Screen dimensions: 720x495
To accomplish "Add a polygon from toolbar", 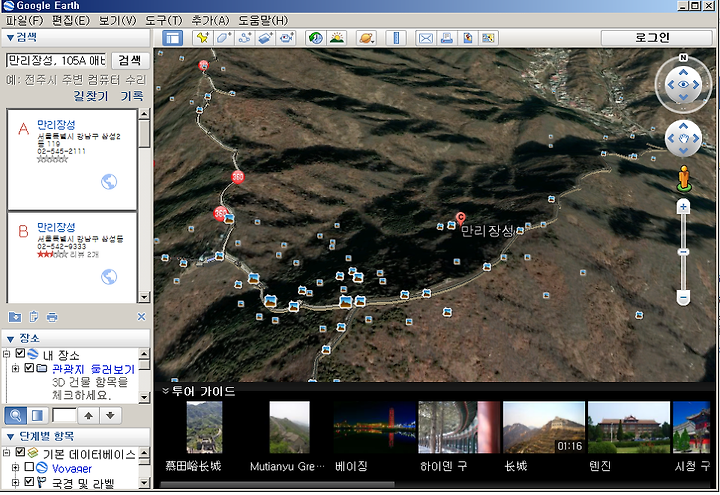I will tap(224, 38).
